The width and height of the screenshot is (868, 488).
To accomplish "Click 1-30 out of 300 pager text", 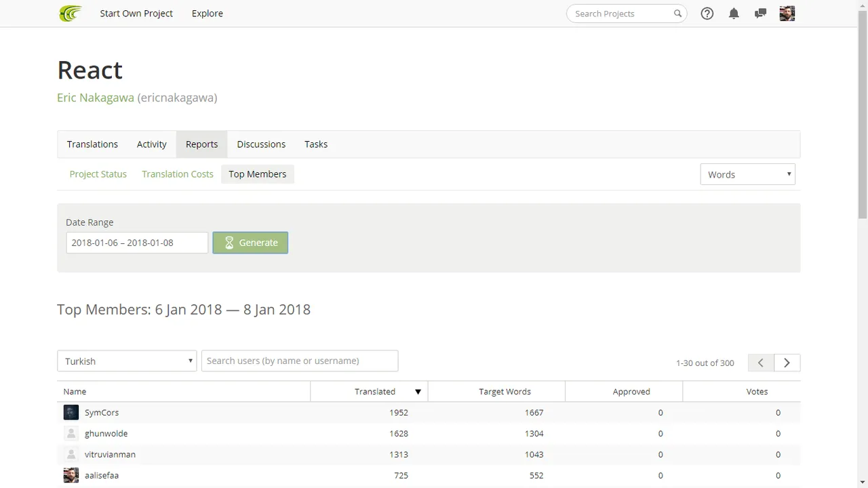I will point(705,363).
